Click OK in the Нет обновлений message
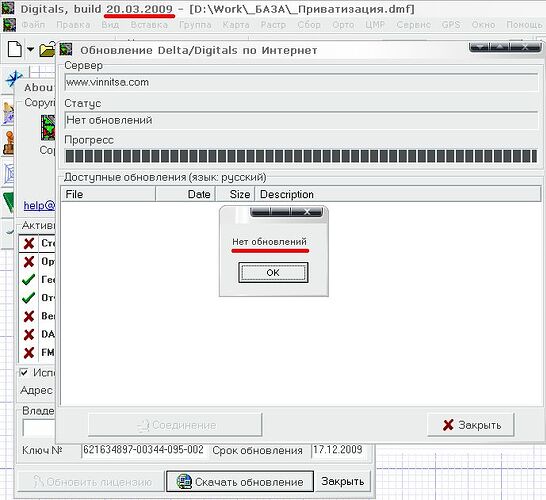Viewport: 546px width, 500px height. (273, 272)
